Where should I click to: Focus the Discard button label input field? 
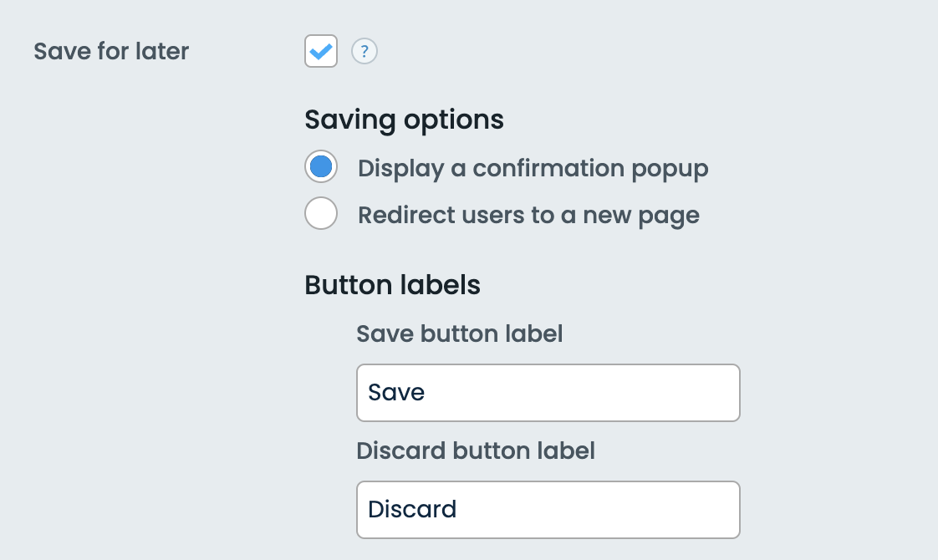(548, 510)
